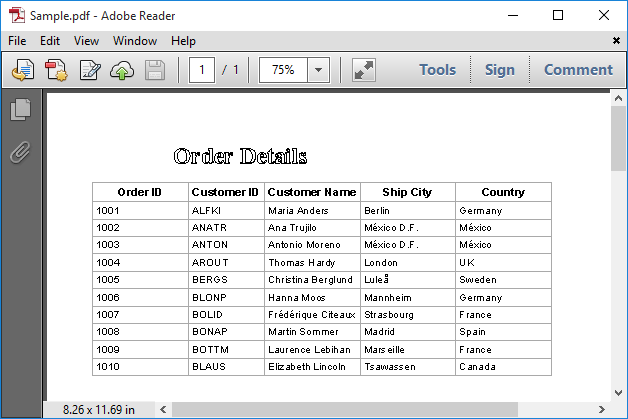628x419 pixels.
Task: Click the page number input field
Action: click(x=201, y=70)
